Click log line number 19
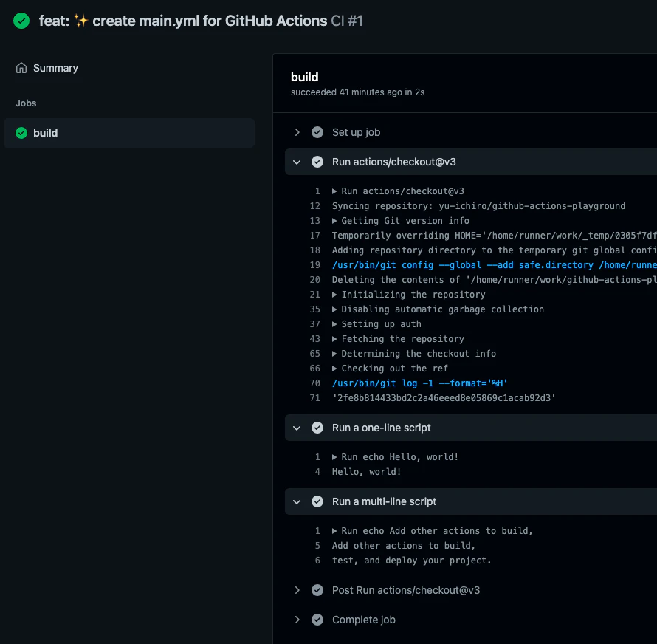This screenshot has height=644, width=657. coord(314,265)
